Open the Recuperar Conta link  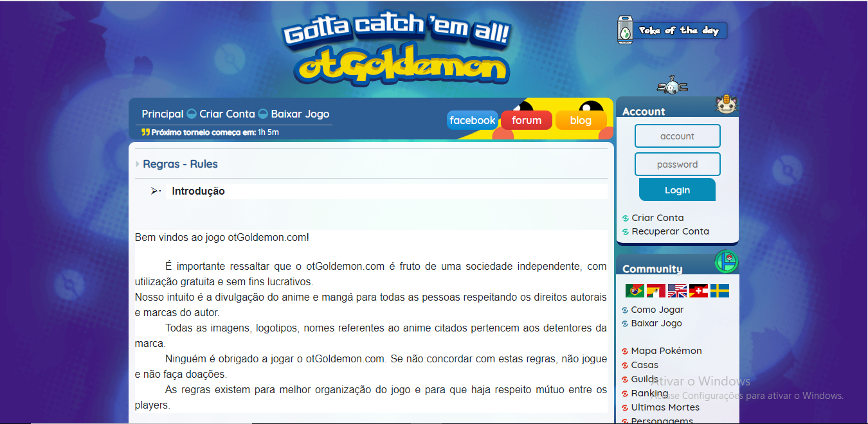coord(670,231)
